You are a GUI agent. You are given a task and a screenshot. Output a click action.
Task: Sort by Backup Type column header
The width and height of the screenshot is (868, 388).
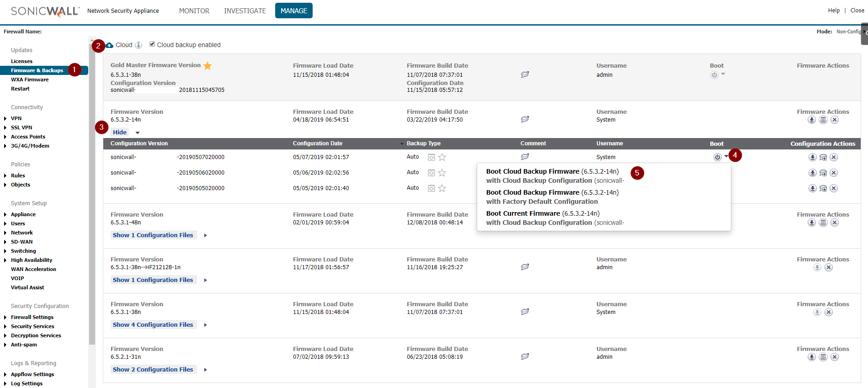[x=424, y=144]
